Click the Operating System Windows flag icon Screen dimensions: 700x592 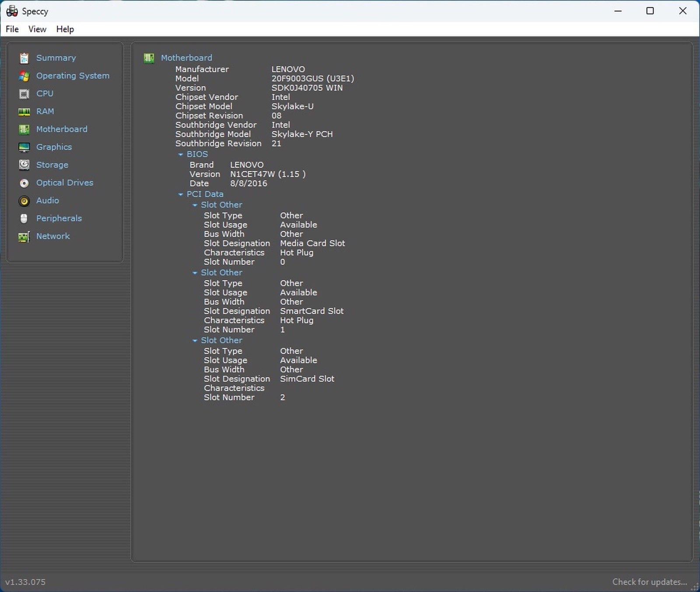click(24, 76)
